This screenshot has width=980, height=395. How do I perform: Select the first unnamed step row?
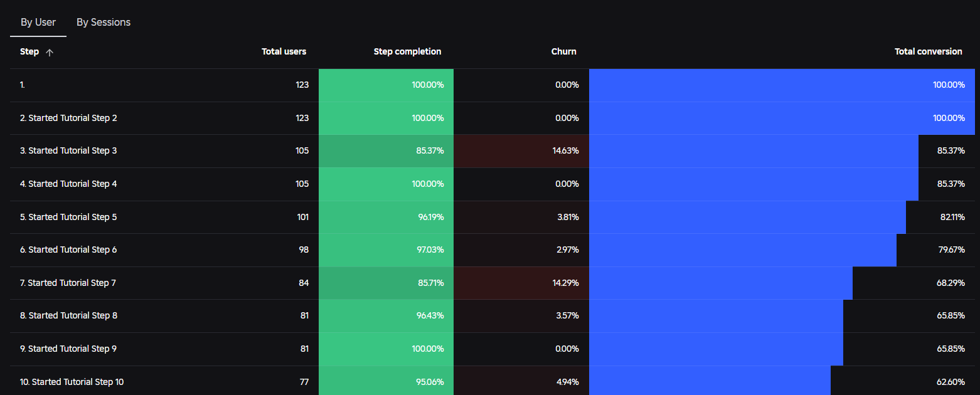(493, 85)
